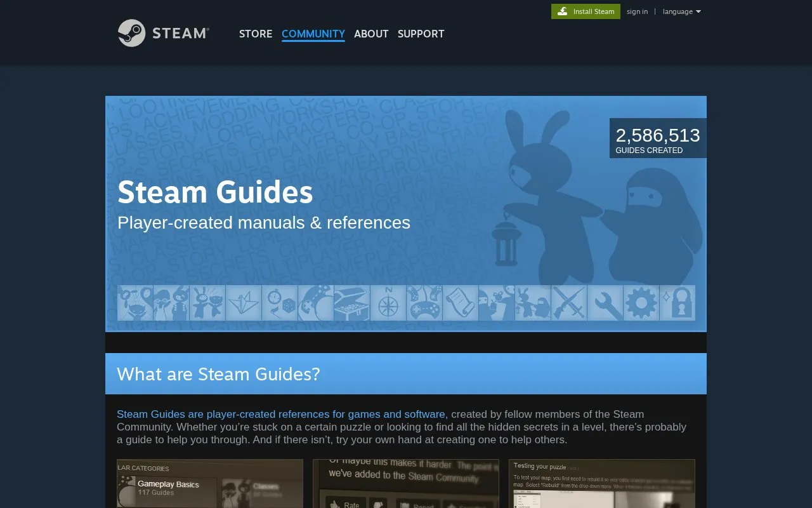
Task: Click the crossed swords icon
Action: coord(569,303)
